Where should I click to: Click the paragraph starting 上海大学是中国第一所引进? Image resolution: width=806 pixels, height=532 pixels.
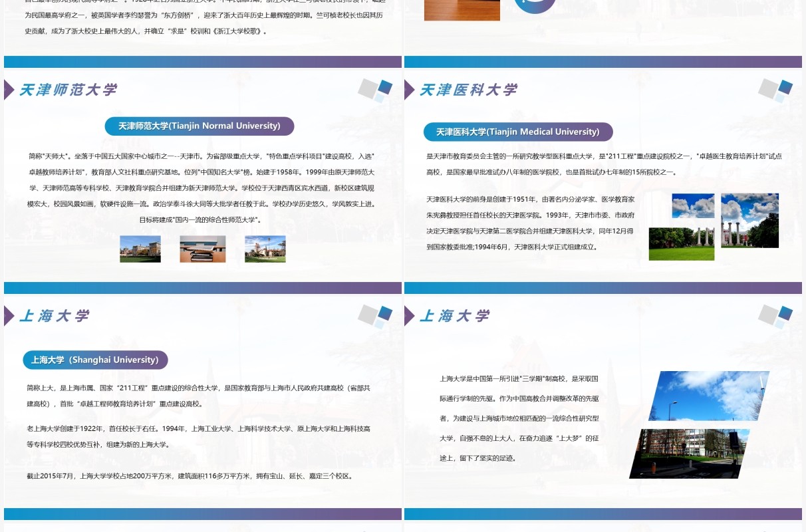pos(519,418)
